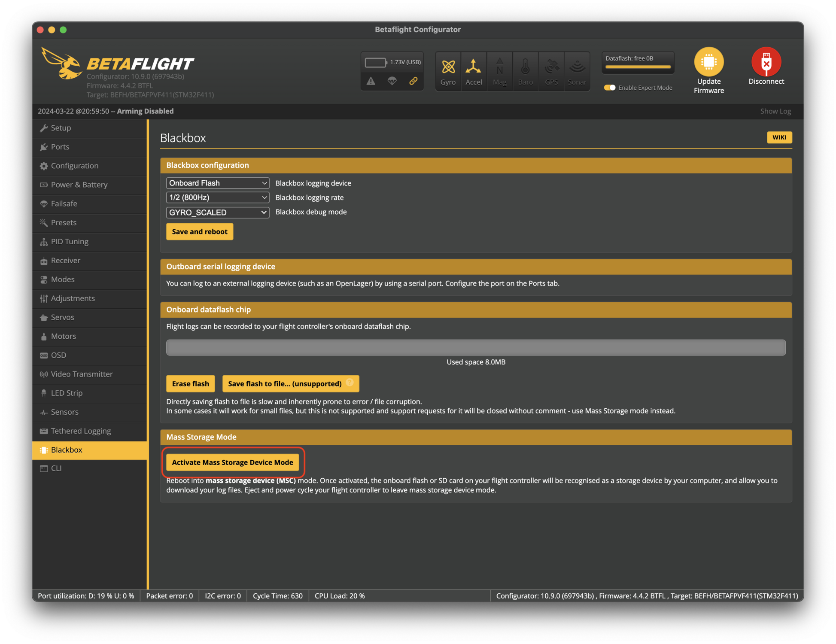
Task: Click the Baro thermometer sensor icon
Action: point(525,67)
